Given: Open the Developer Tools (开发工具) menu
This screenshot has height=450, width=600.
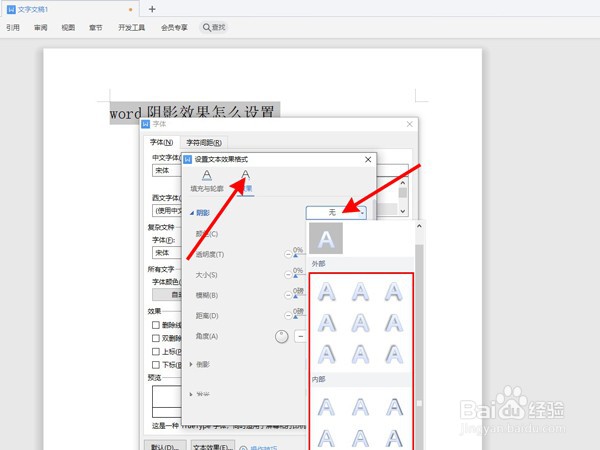Looking at the screenshot, I should [x=132, y=28].
